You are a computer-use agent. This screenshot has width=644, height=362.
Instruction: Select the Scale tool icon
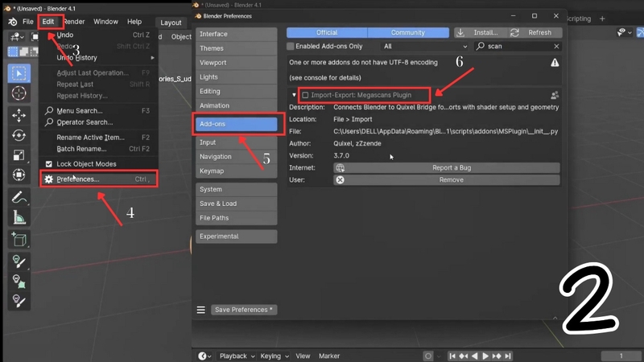tap(19, 155)
